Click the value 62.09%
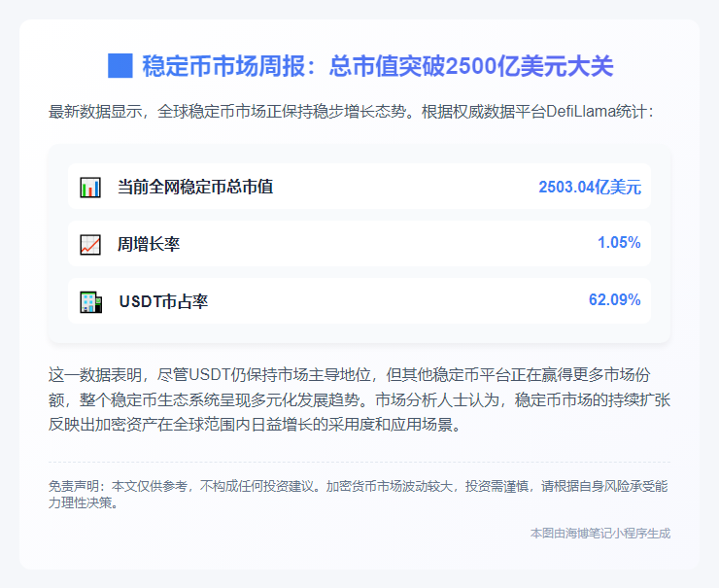Screen dimensions: 719x588 (x=614, y=300)
